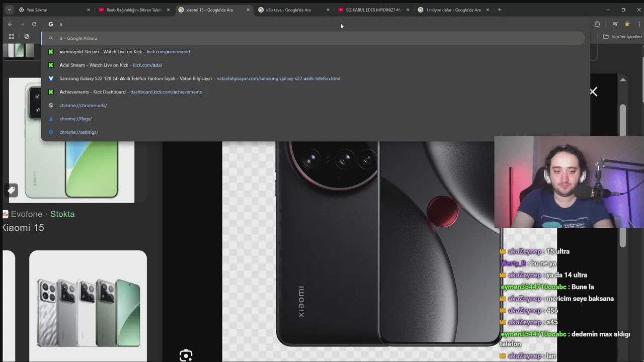
Task: Open Google Lens camera search icon
Action: pos(186,355)
